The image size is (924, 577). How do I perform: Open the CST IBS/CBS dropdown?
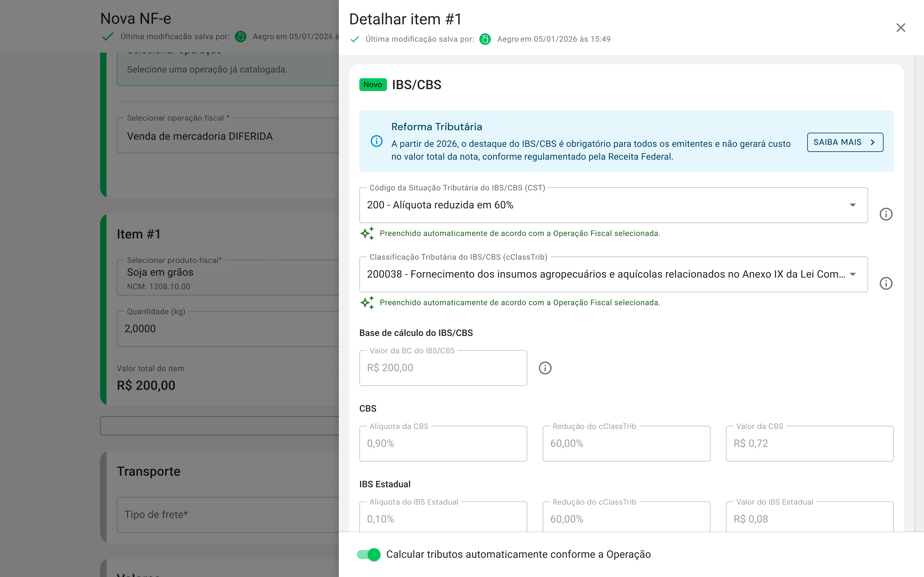click(x=613, y=205)
